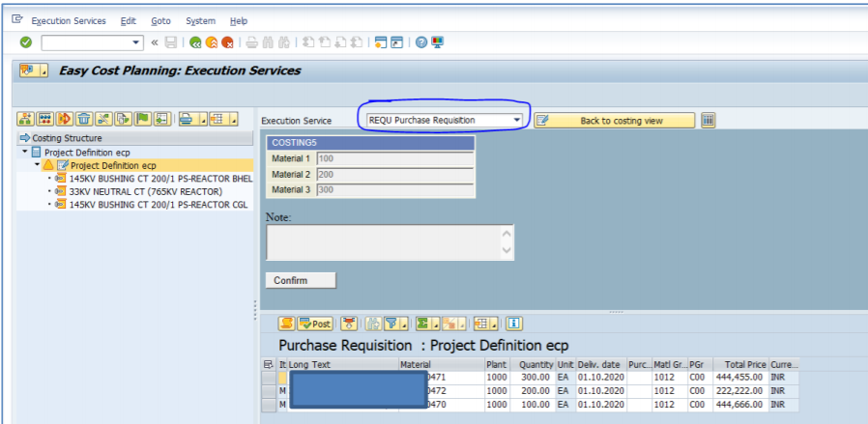
Task: Click the Generate Shortcut icon
Action: tap(396, 42)
